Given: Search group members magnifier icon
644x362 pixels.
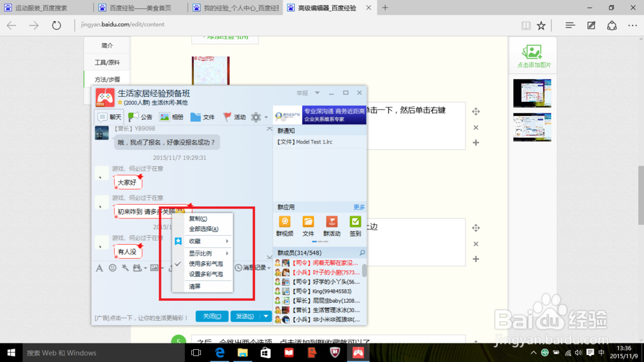Looking at the screenshot, I should pyautogui.click(x=362, y=252).
